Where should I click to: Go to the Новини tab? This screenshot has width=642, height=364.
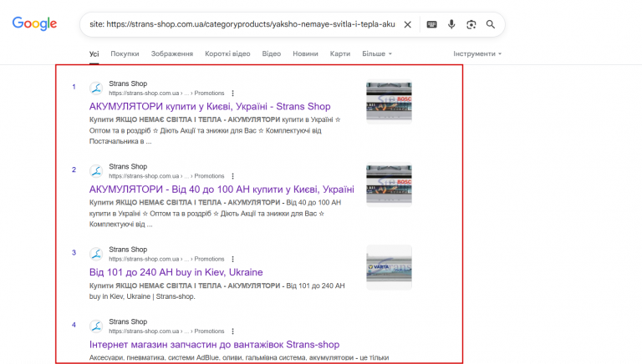[305, 54]
